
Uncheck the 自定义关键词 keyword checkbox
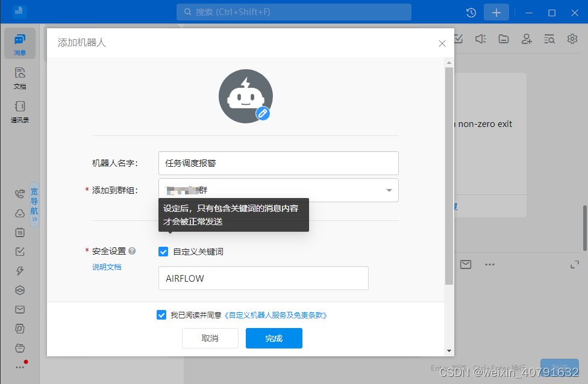[x=163, y=251]
